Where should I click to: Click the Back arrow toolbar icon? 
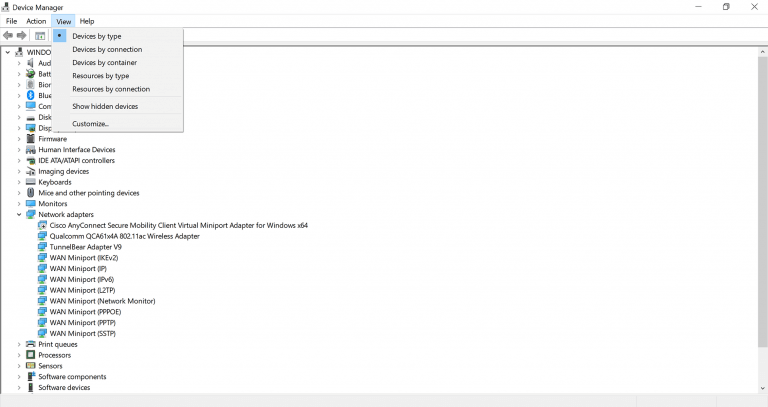[8, 35]
